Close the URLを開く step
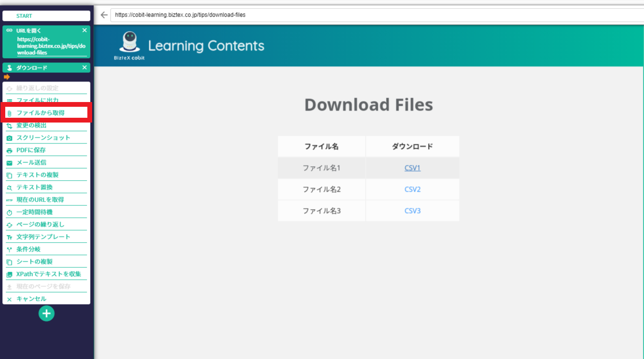Image resolution: width=644 pixels, height=359 pixels. coord(84,30)
